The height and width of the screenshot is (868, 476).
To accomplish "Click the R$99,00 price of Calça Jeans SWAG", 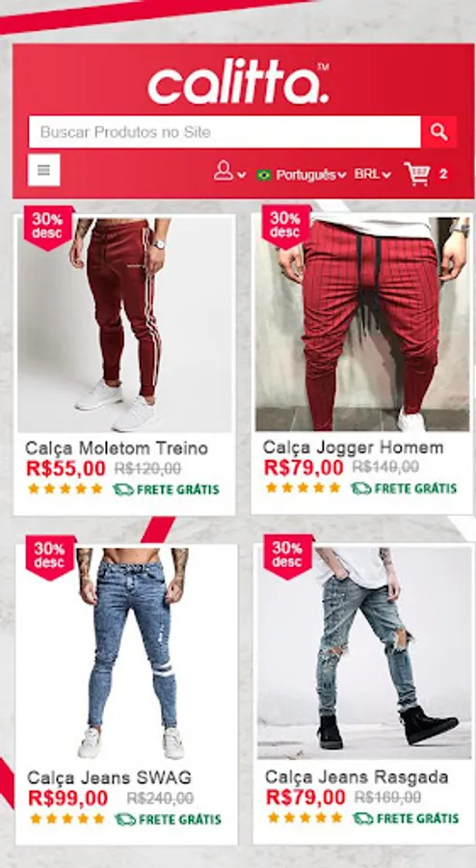I will pos(68,799).
